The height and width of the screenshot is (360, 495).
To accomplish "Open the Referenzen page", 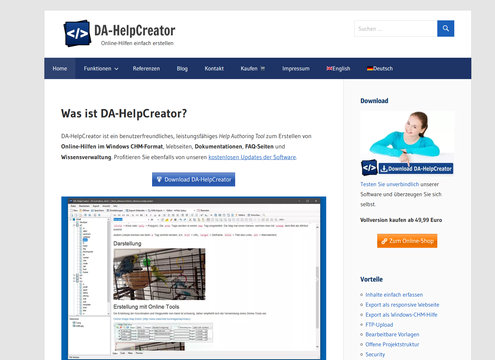I will point(146,68).
